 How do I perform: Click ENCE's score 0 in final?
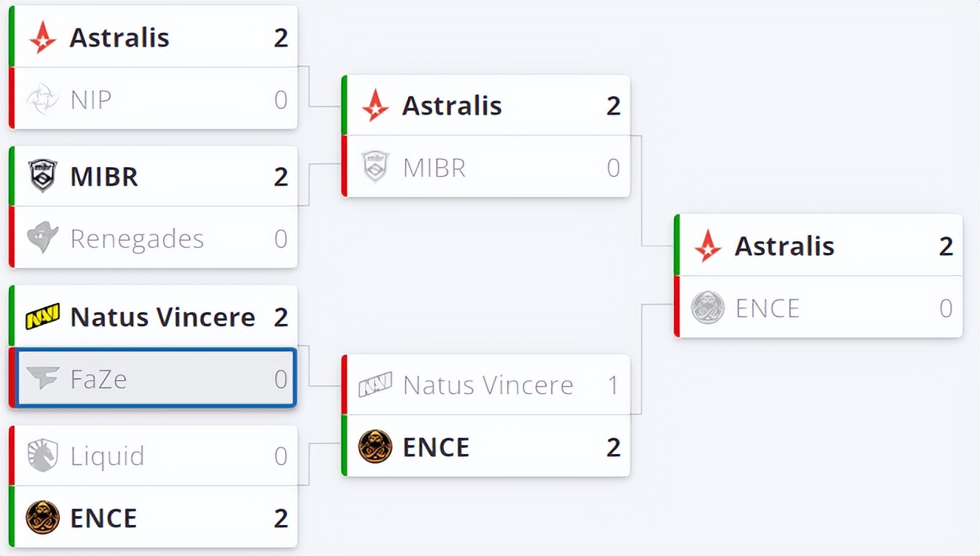[x=945, y=308]
